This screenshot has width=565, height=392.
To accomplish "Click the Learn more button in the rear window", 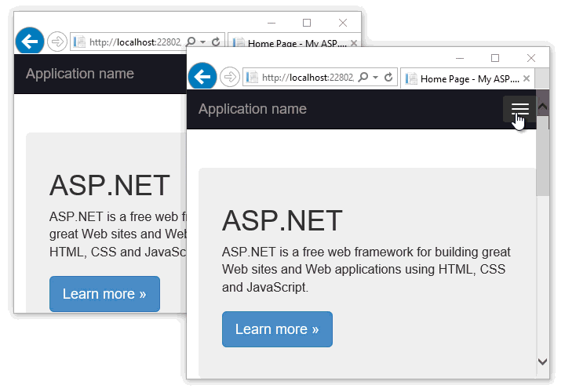I will (x=104, y=294).
